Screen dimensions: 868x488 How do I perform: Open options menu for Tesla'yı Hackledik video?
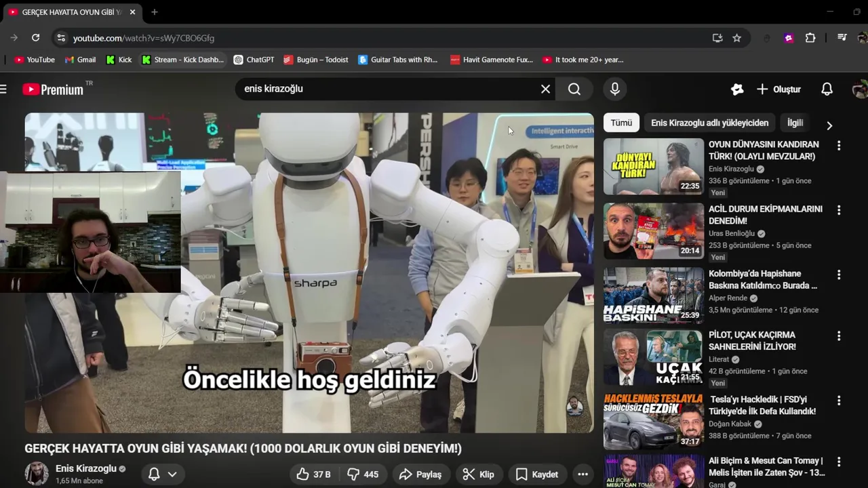839,401
